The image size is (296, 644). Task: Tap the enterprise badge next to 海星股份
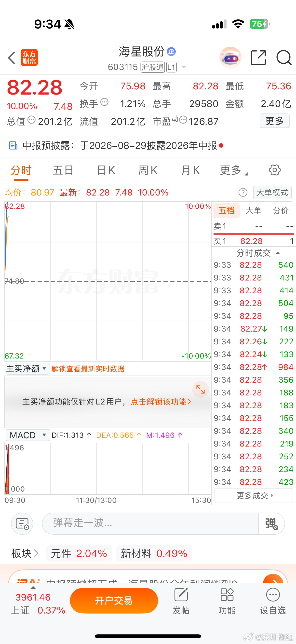[x=171, y=52]
